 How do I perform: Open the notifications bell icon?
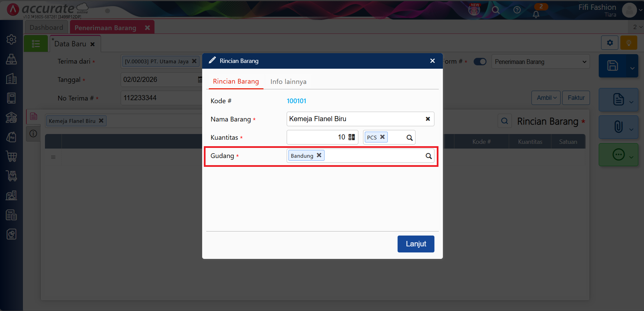536,15
